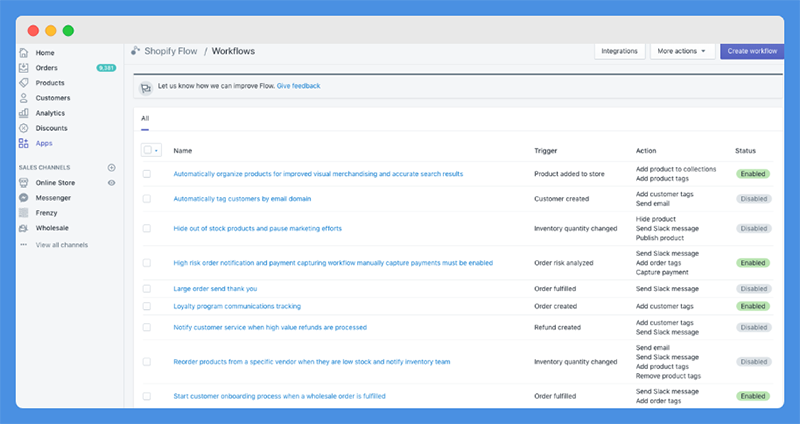Click the Wholesale channel icon
800x424 pixels.
[23, 228]
